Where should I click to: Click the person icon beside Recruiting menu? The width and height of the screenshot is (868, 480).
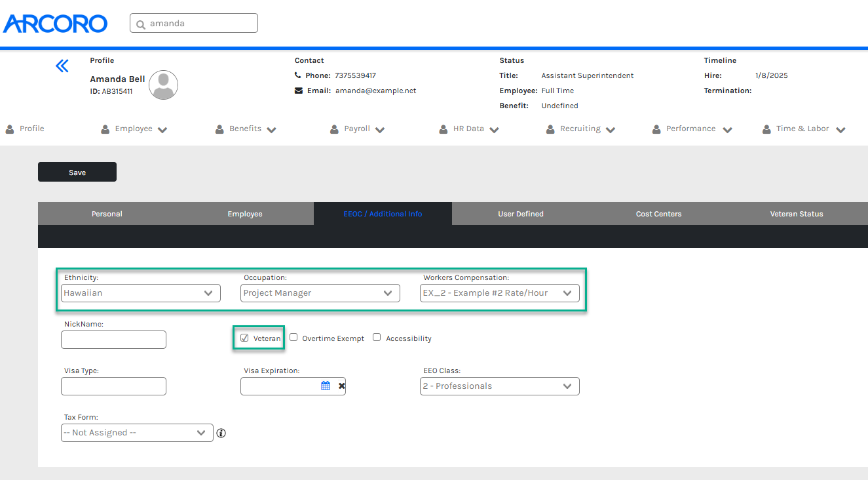click(x=551, y=129)
